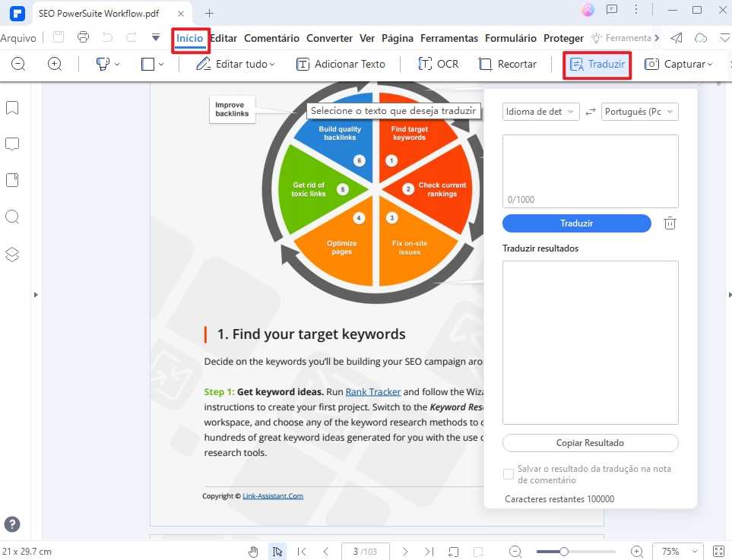732x560 pixels.
Task: Click the zoom in magnifier in toolbar
Action: coord(55,64)
